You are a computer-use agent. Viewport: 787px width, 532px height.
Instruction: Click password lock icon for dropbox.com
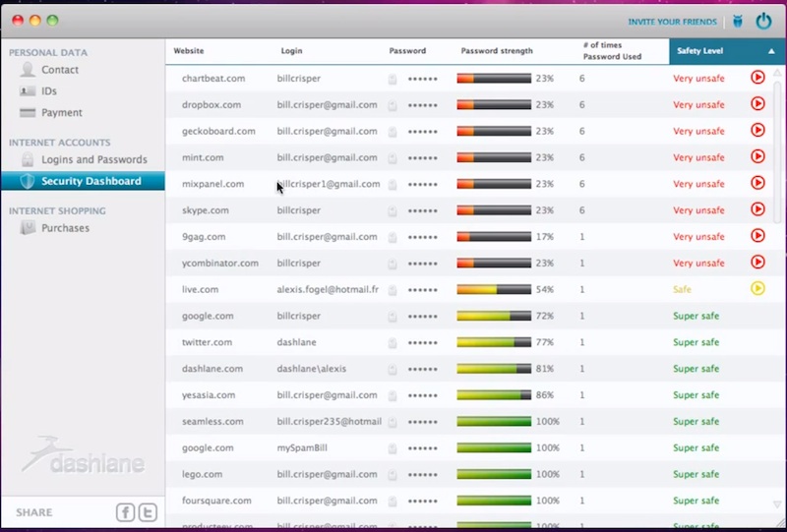393,105
